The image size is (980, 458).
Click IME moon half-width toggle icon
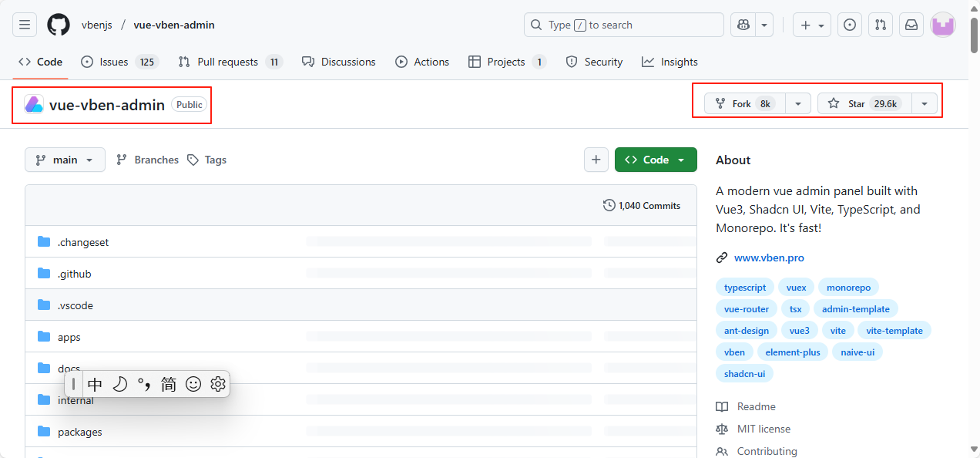(x=119, y=384)
